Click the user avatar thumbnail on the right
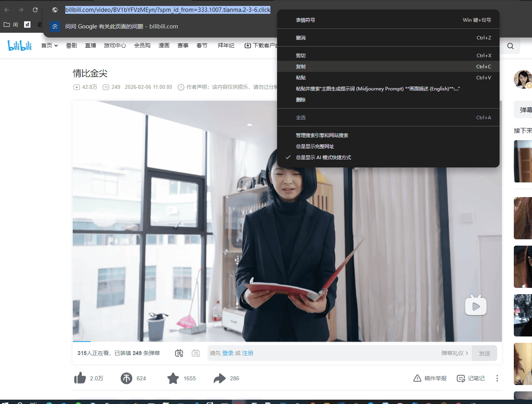532x404 pixels. pyautogui.click(x=523, y=79)
